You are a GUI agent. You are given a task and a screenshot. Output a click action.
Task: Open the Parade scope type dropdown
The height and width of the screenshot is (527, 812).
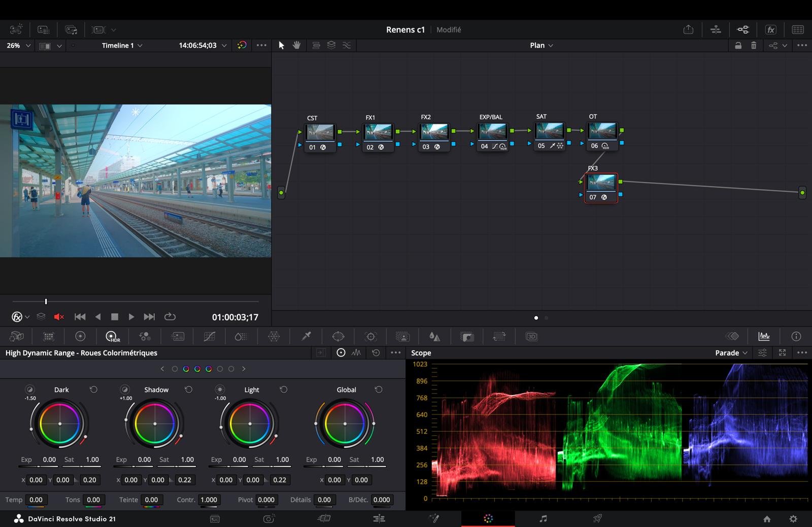[731, 353]
